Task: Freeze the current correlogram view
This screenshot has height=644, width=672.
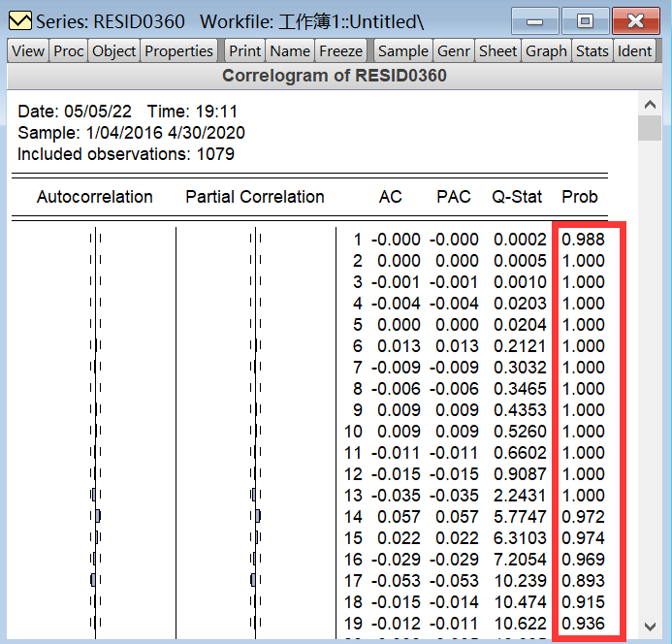Action: pyautogui.click(x=340, y=51)
